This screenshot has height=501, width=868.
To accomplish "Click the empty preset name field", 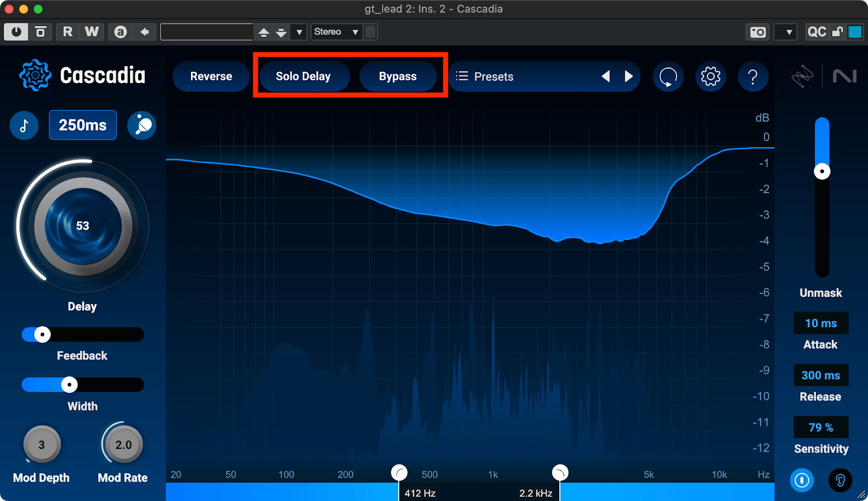I will 207,32.
